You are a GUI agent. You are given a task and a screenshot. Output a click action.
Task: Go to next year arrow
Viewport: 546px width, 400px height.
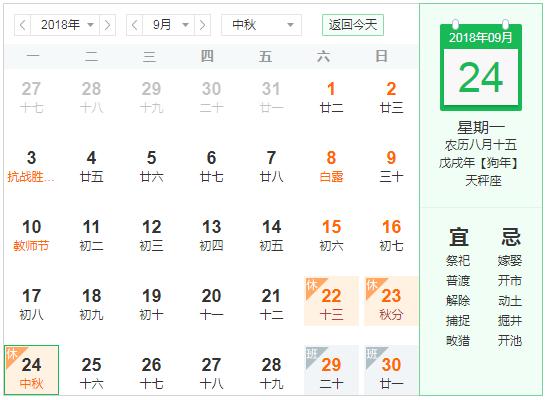[x=108, y=25]
